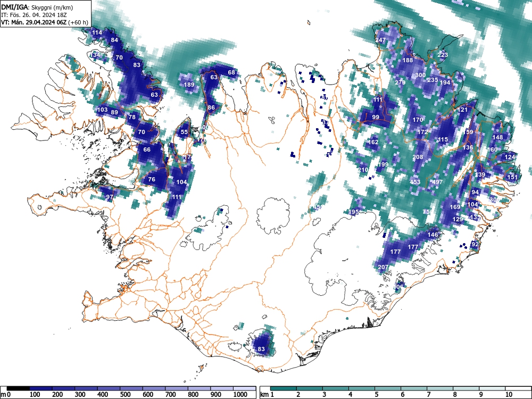Click the visibility value 115 on the map
The height and width of the screenshot is (399, 532).
point(443,139)
